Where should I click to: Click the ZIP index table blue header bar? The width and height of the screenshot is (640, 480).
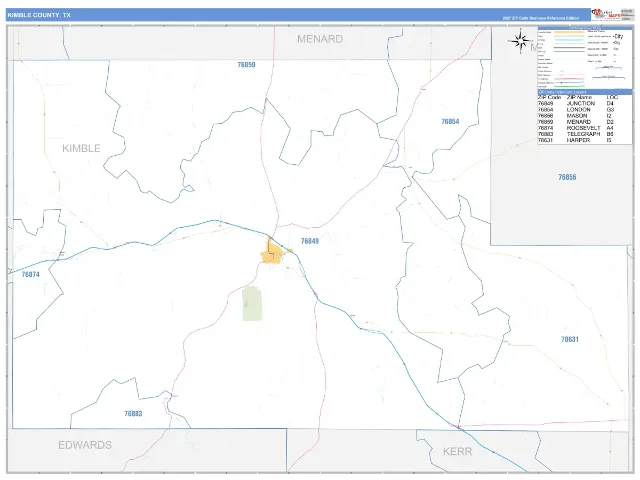tap(584, 92)
